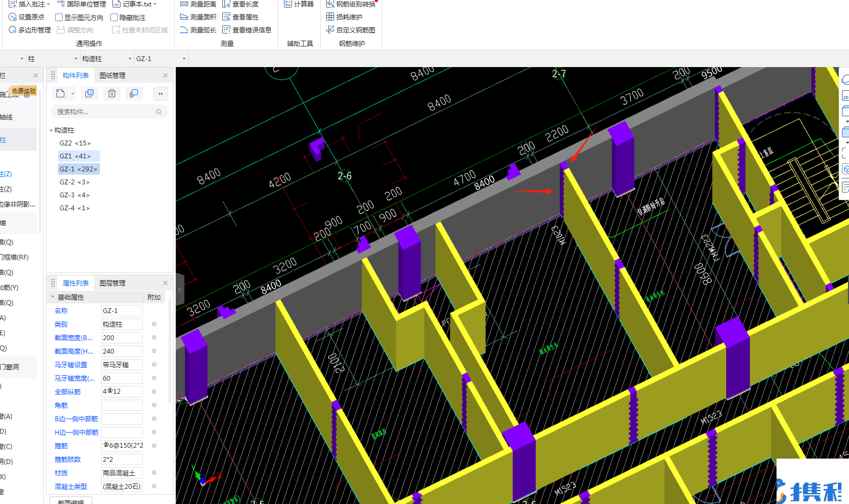Click the 搜索构件 search field
The width and height of the screenshot is (849, 504).
click(109, 112)
